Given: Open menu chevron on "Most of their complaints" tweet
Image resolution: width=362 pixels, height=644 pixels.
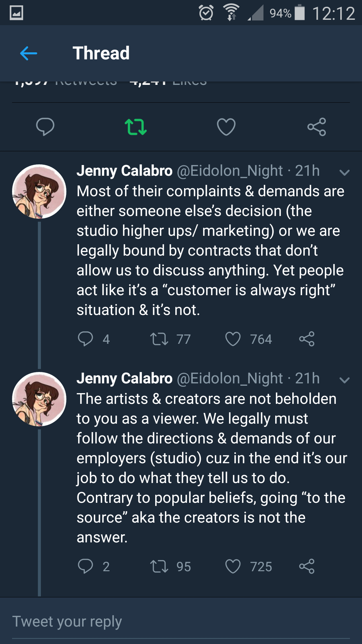Looking at the screenshot, I should pos(344,172).
